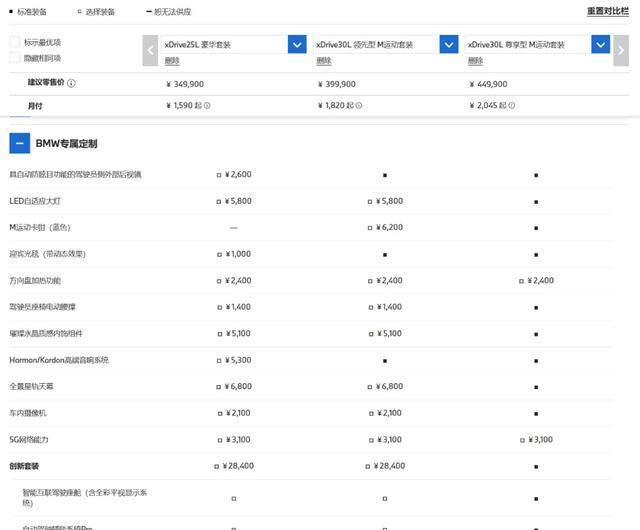The width and height of the screenshot is (640, 530).
Task: Click info icon next to ¥1,590 起
Action: tap(207, 105)
